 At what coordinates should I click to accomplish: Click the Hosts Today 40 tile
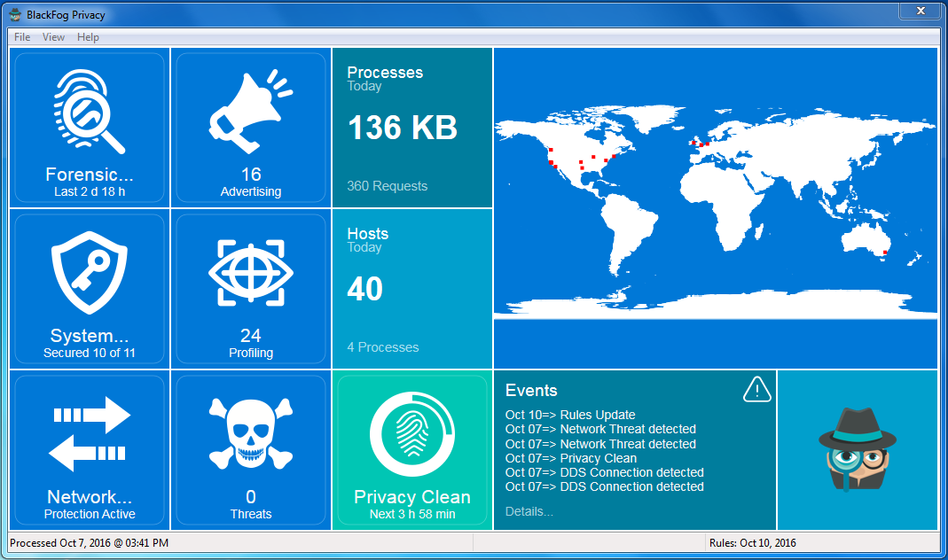(412, 290)
